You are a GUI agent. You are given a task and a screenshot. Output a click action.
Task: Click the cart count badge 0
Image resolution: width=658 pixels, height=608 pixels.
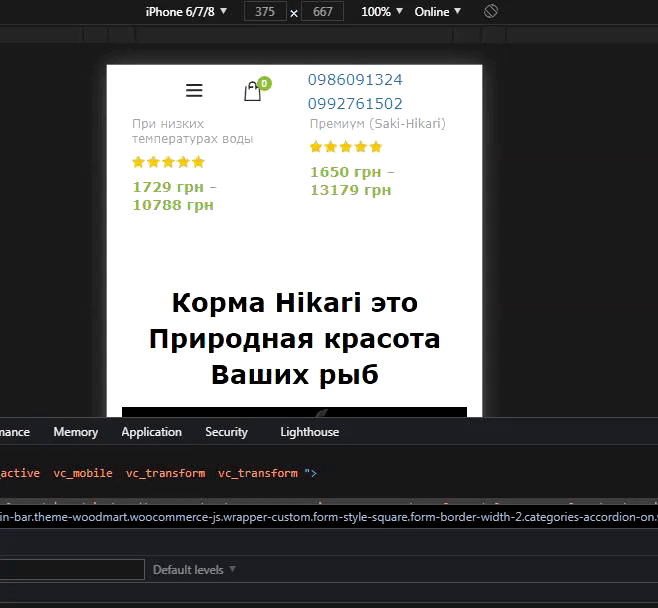click(x=264, y=84)
